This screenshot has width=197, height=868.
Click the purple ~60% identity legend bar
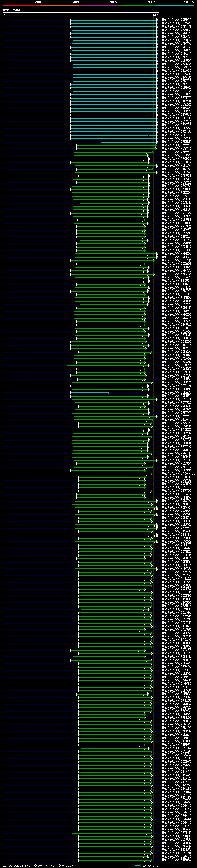click(99, 6)
